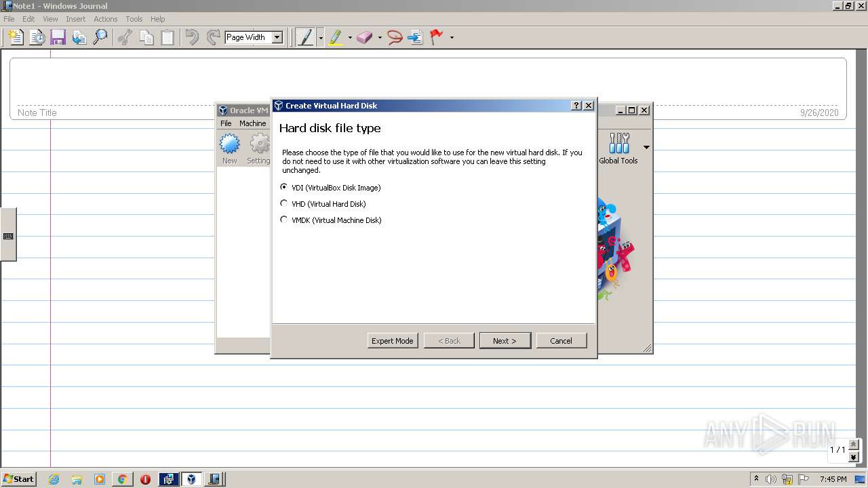Image resolution: width=868 pixels, height=488 pixels.
Task: Open the Journal Edit menu
Action: (28, 19)
